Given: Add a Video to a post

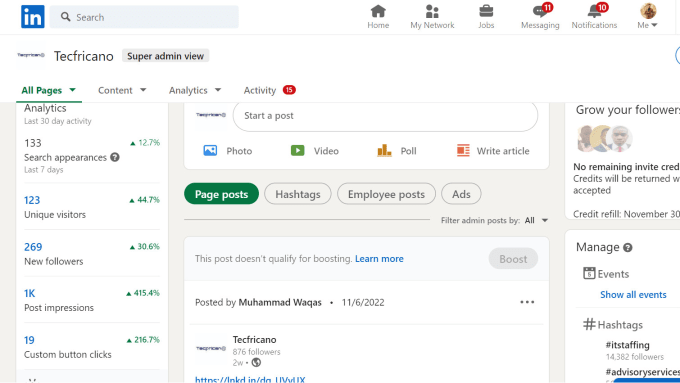Looking at the screenshot, I should coord(314,151).
